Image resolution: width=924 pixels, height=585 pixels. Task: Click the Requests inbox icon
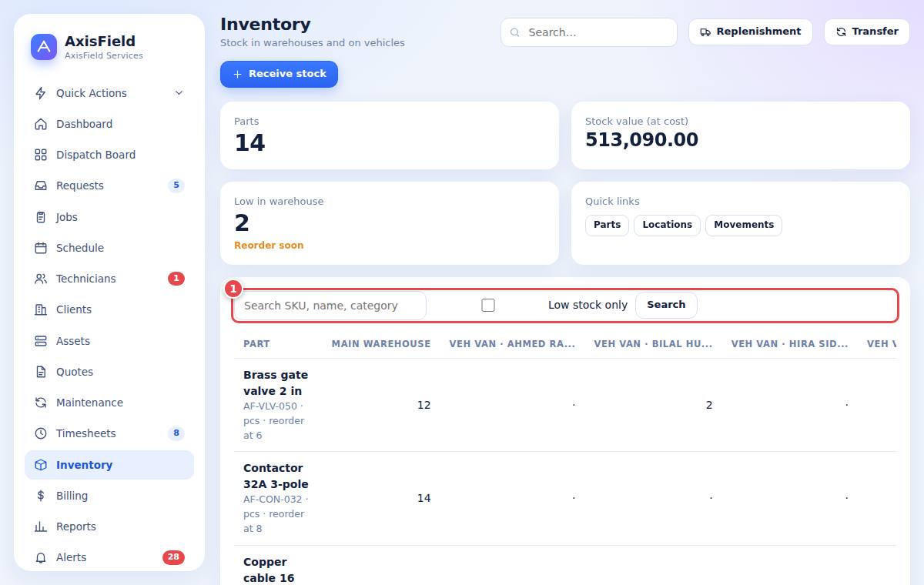tap(41, 186)
